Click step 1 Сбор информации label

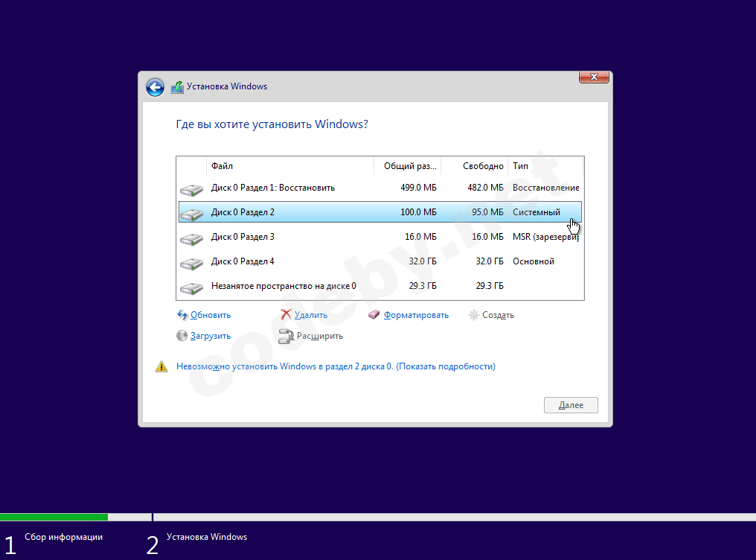coord(64,537)
